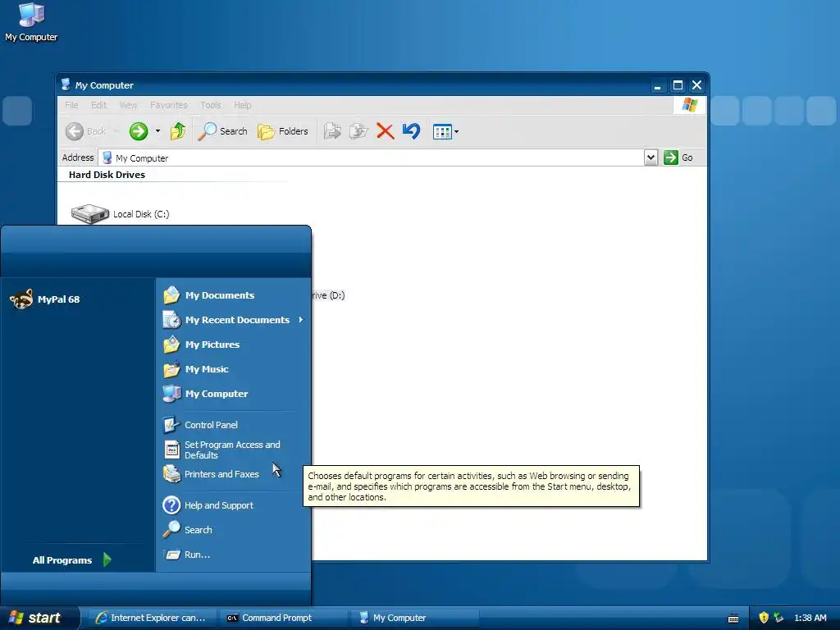
Task: Select Local Disk (C:) drive icon
Action: click(x=90, y=214)
